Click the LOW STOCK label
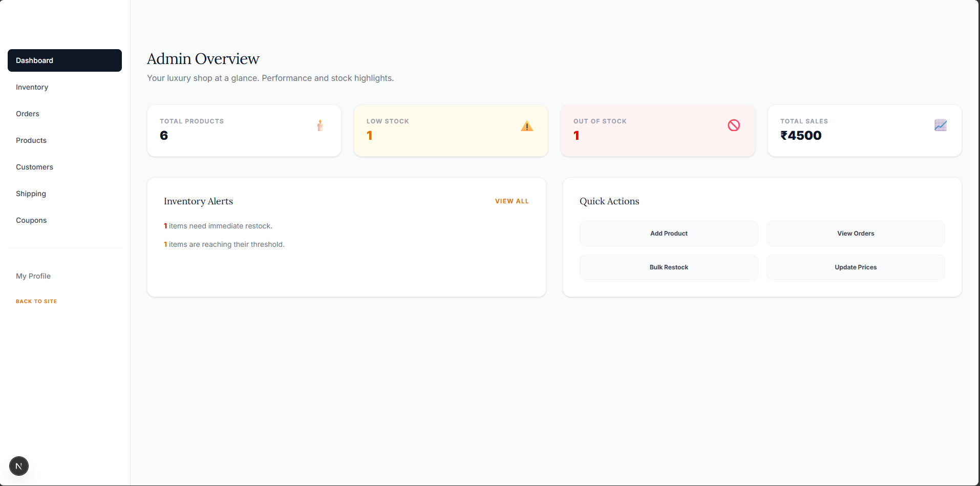The height and width of the screenshot is (486, 980). pyautogui.click(x=388, y=121)
